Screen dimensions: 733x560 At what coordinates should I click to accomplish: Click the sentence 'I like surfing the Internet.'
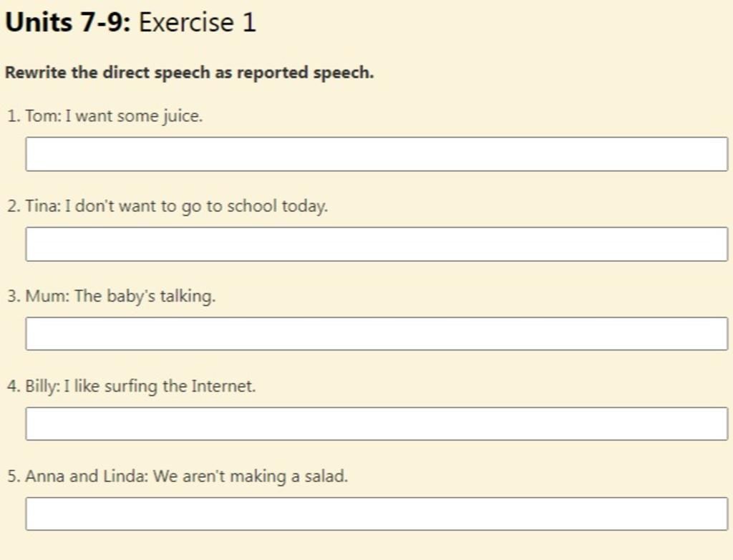tap(160, 386)
